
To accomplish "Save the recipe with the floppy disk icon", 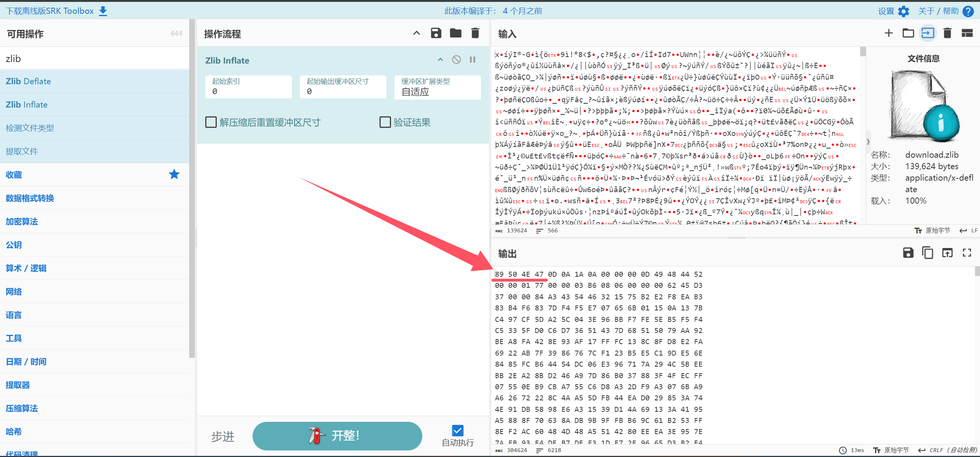I will click(436, 33).
